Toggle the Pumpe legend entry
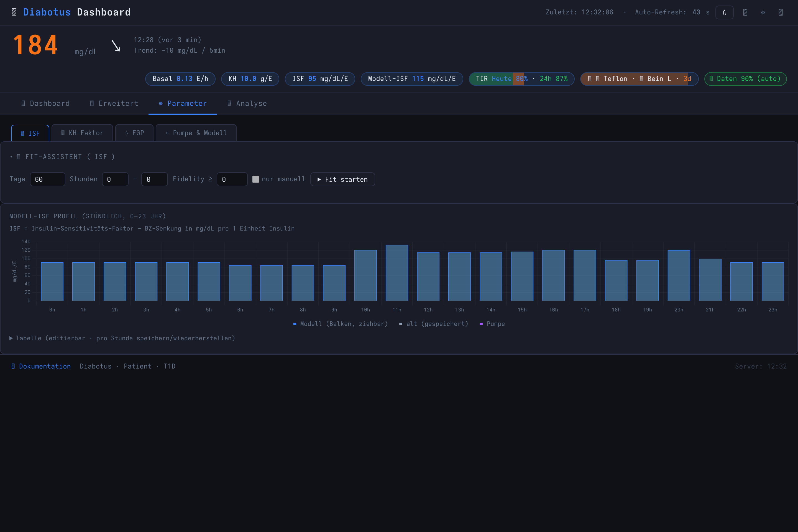The image size is (798, 532). [x=492, y=324]
